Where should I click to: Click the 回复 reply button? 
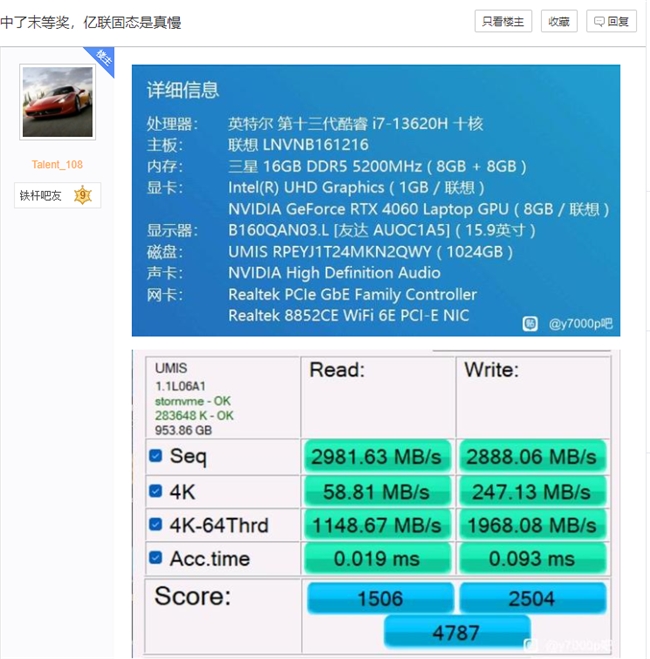click(611, 21)
